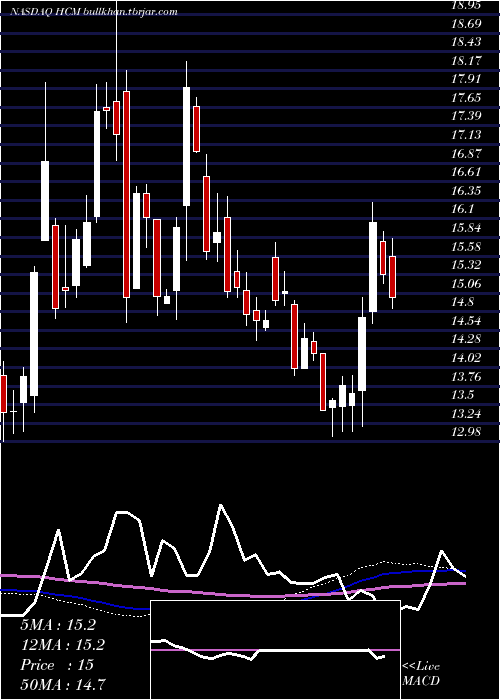Click the Price : 15 readout
Screen dimensions: 500x700
point(57,665)
